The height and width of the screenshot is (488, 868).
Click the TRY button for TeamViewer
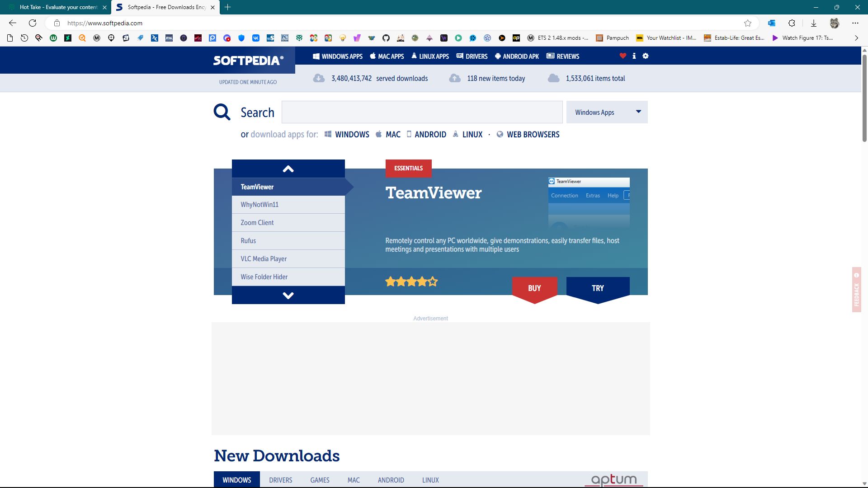tap(598, 290)
